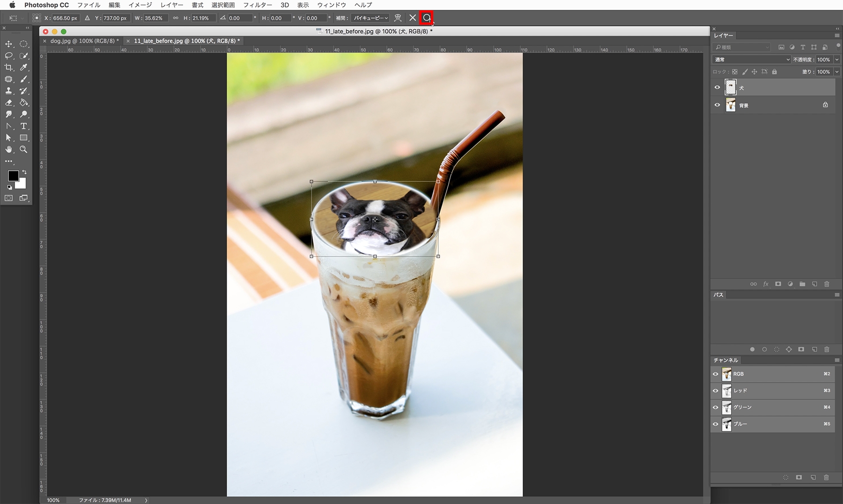Toggle visibility of RGB channel

716,374
